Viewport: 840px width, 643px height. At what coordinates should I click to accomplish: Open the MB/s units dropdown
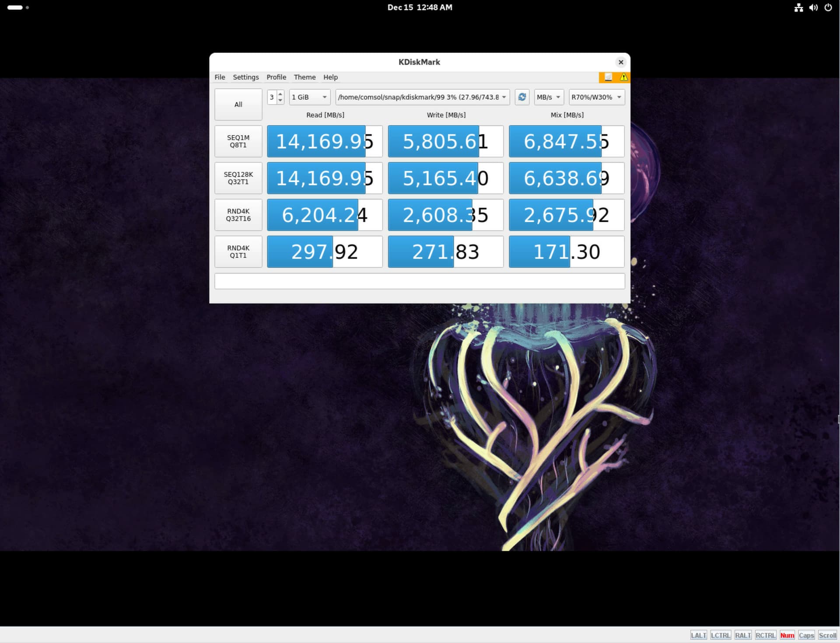pyautogui.click(x=549, y=97)
